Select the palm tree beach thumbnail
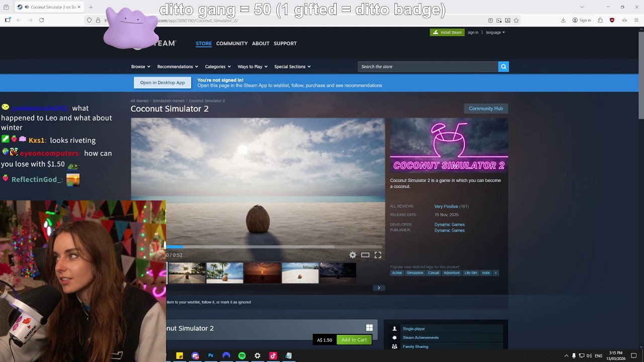Viewport: 644px width, 362px height. (225, 273)
